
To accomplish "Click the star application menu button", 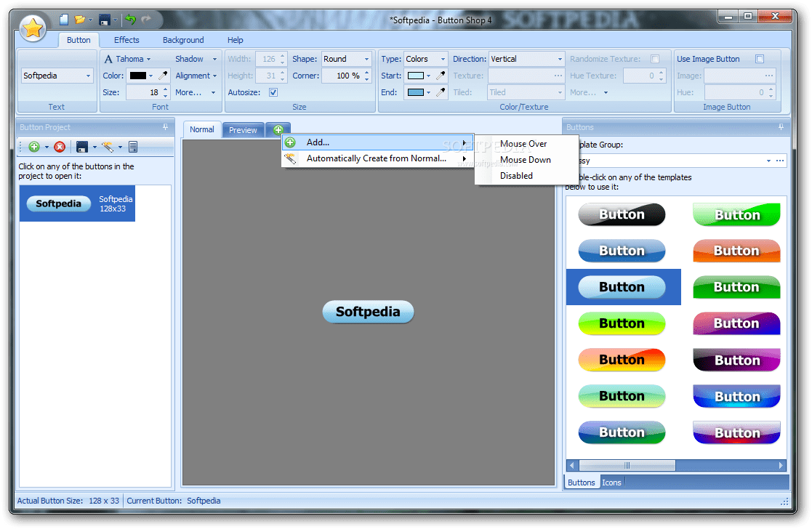I will (33, 28).
